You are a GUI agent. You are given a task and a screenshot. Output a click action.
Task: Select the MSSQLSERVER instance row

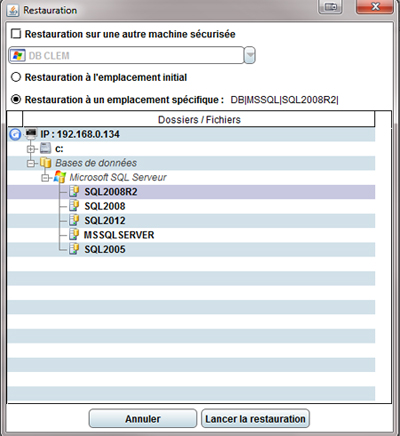point(191,235)
